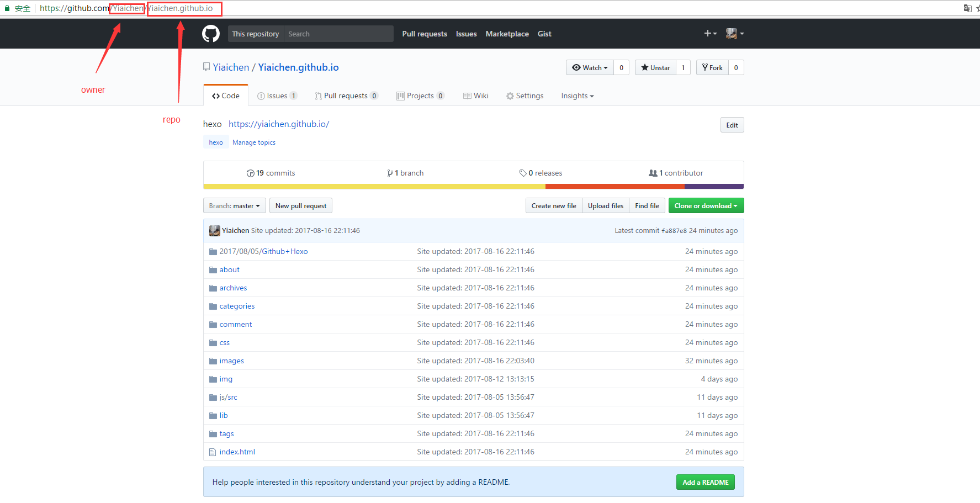This screenshot has width=980, height=503.
Task: Click Pull requests in top navigation
Action: 425,34
